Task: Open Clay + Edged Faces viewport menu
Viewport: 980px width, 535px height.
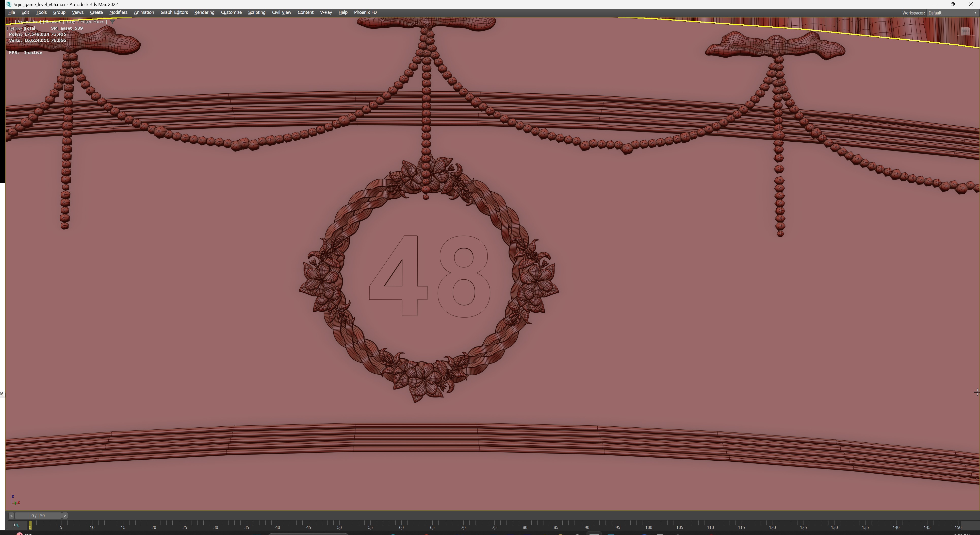Action: coord(86,22)
